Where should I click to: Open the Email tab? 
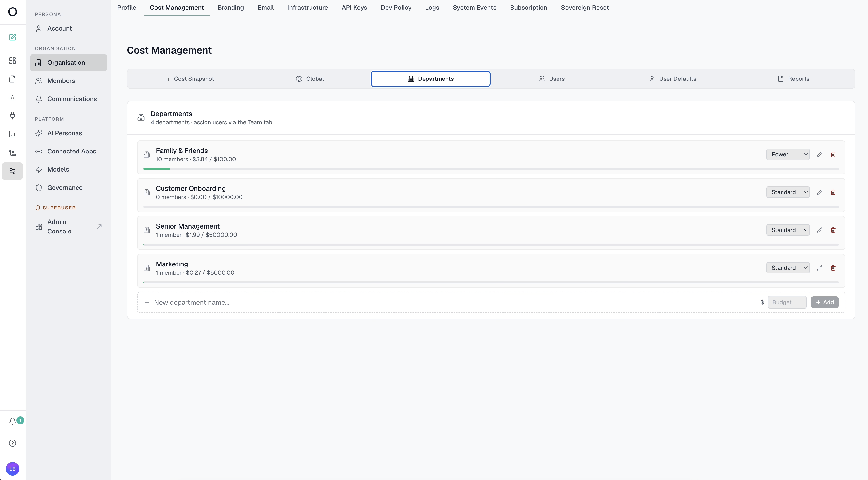pyautogui.click(x=265, y=8)
